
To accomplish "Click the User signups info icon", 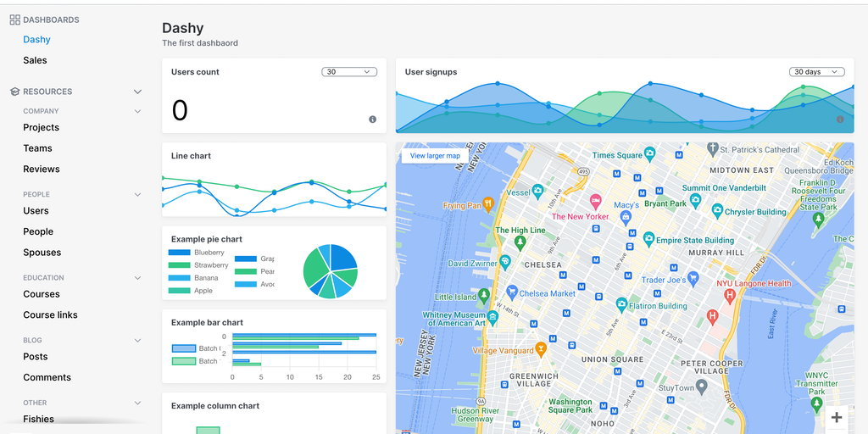I will (840, 120).
